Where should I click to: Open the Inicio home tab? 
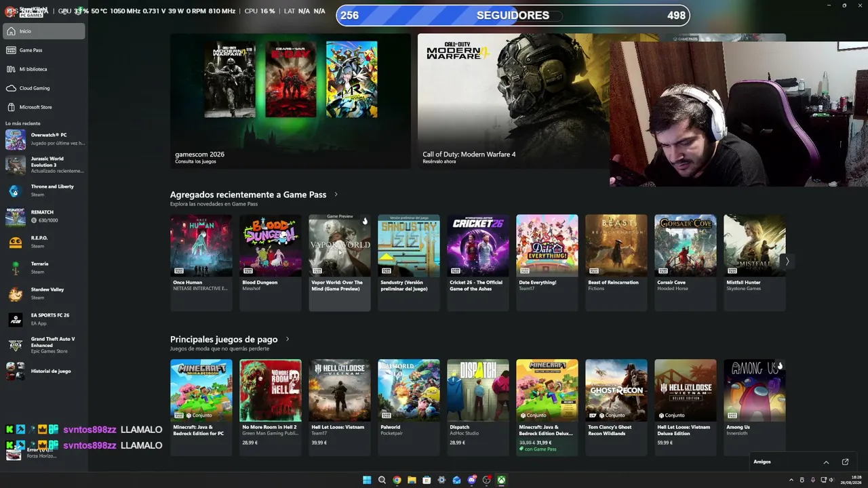coord(44,31)
